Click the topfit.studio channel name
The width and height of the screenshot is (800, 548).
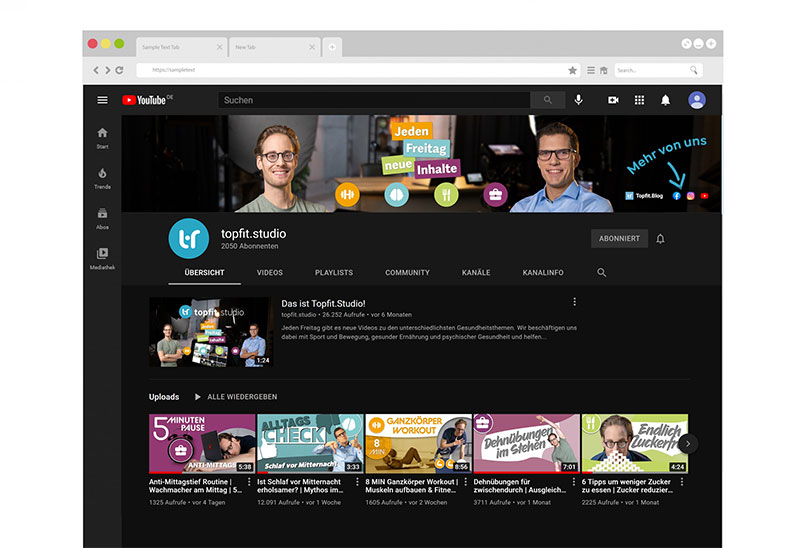(x=254, y=234)
